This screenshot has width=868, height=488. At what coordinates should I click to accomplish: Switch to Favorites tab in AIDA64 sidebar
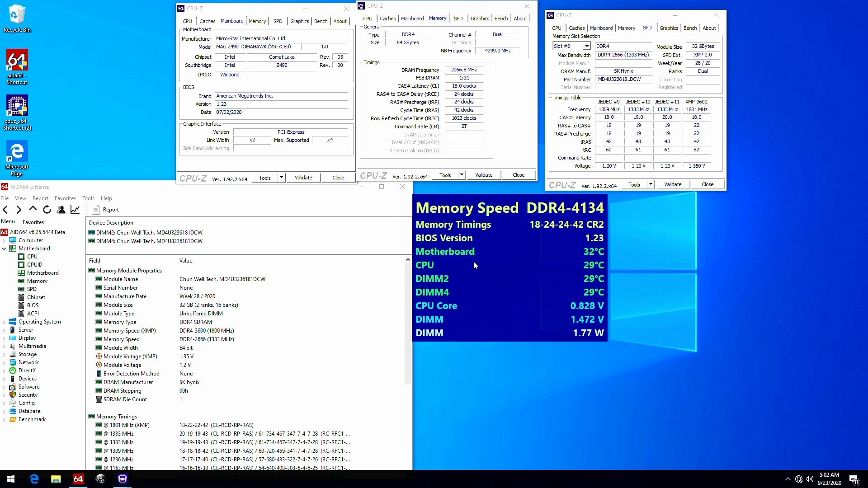click(33, 222)
